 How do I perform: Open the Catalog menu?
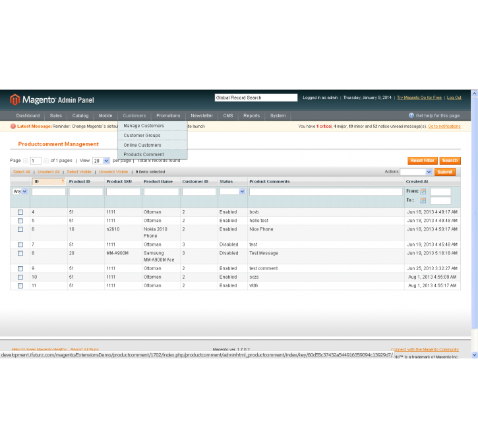pos(80,116)
